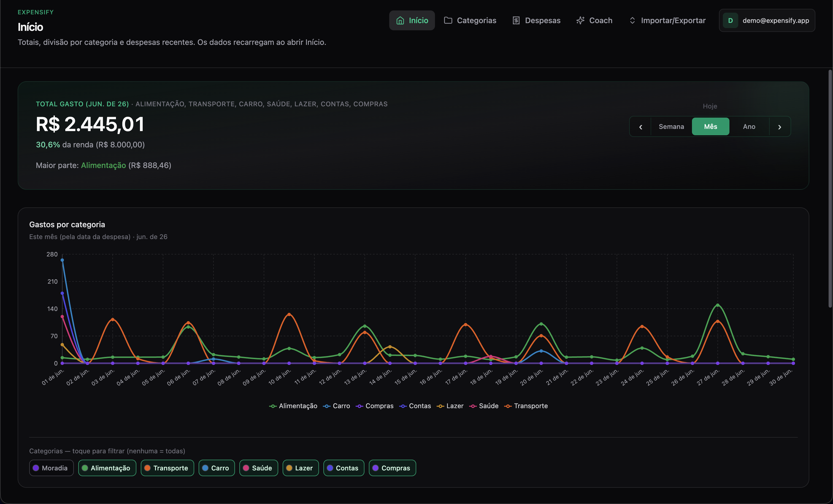Click the up-down arrows icon for Importar/Exportar
This screenshot has height=504, width=833.
[632, 21]
